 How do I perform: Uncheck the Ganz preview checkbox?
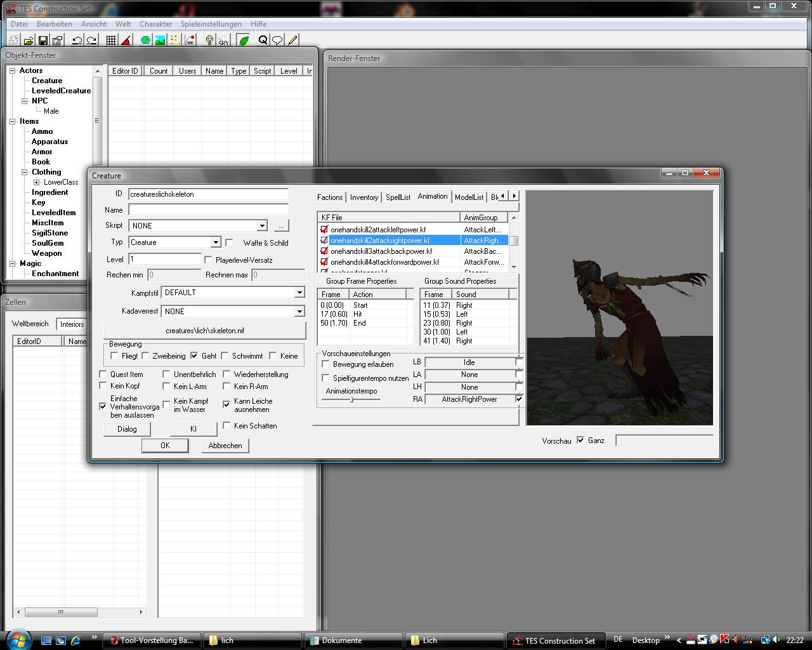point(580,440)
